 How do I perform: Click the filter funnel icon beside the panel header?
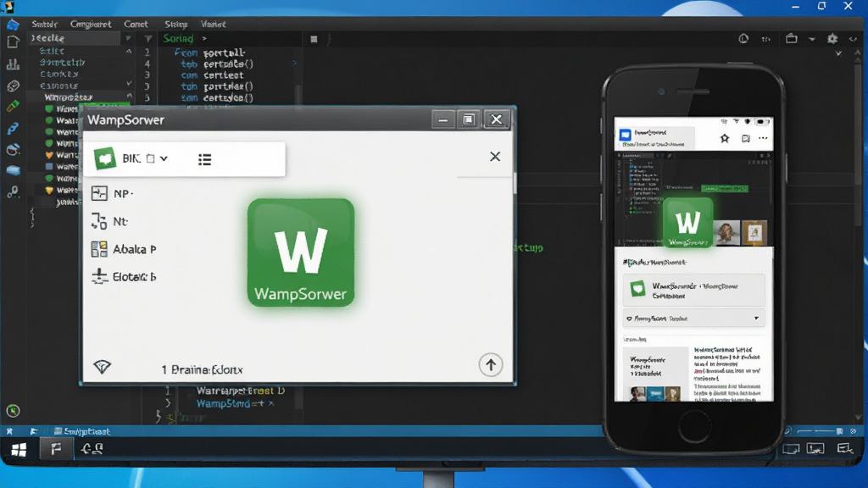pyautogui.click(x=147, y=39)
